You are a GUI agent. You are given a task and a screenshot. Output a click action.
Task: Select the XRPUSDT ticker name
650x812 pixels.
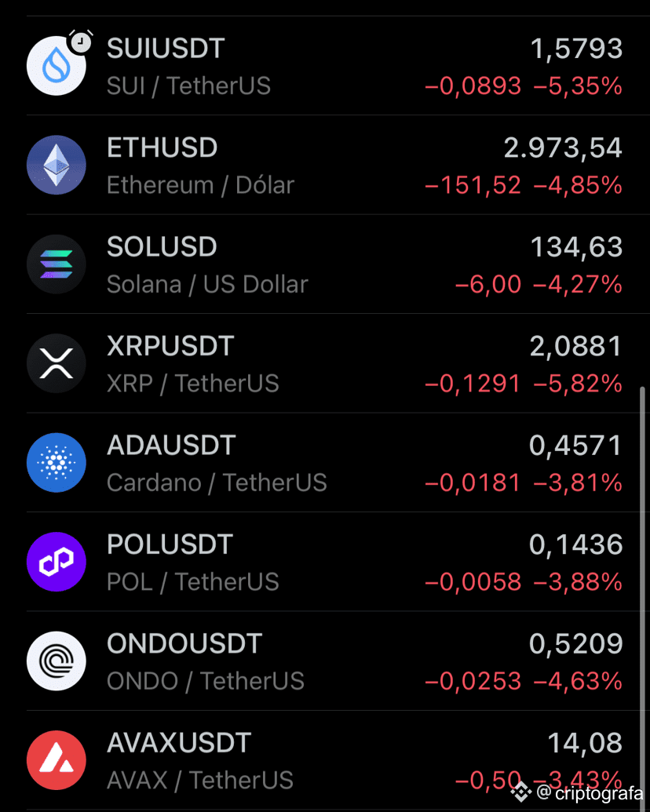coord(170,346)
